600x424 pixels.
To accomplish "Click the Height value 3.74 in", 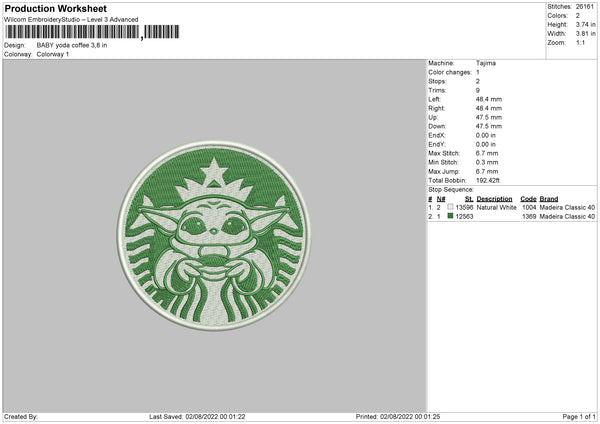I will (x=586, y=24).
